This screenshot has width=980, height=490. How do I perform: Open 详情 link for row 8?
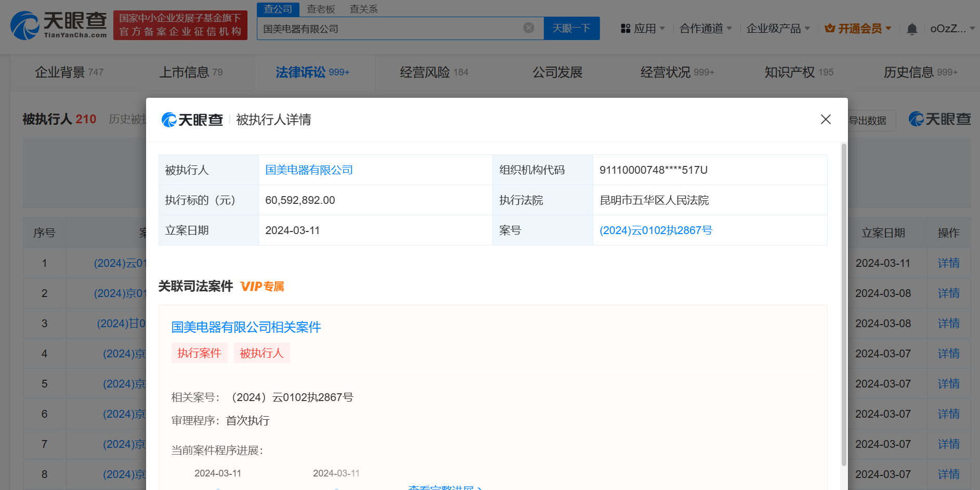[948, 474]
